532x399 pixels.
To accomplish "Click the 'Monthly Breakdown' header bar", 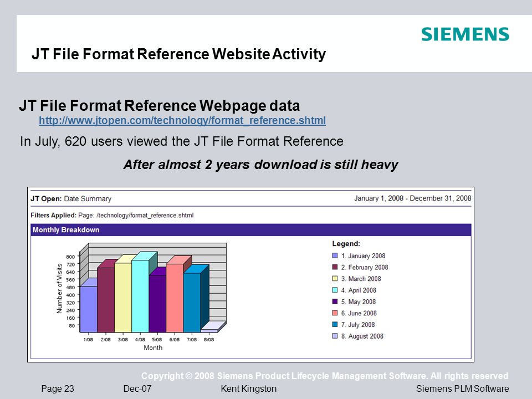I will pyautogui.click(x=250, y=229).
